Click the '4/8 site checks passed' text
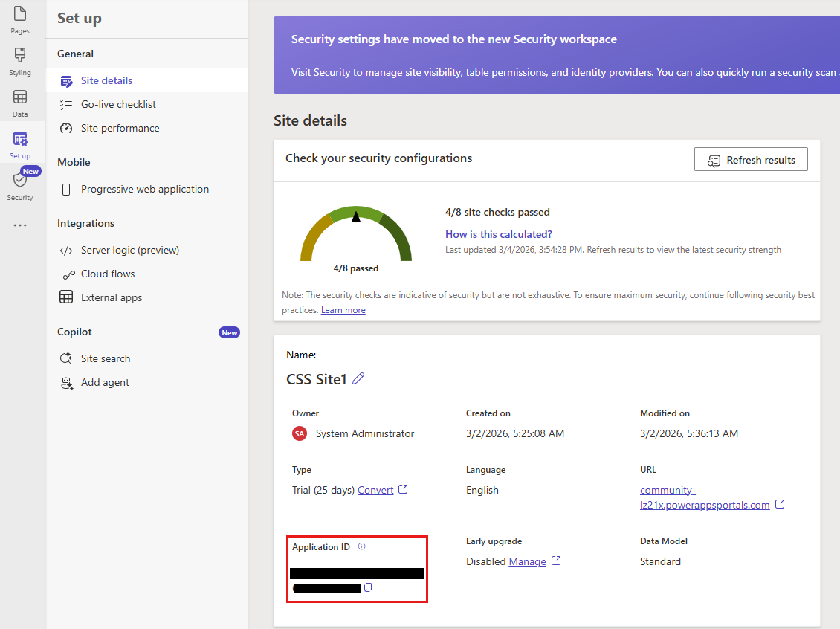This screenshot has width=840, height=629. click(497, 212)
